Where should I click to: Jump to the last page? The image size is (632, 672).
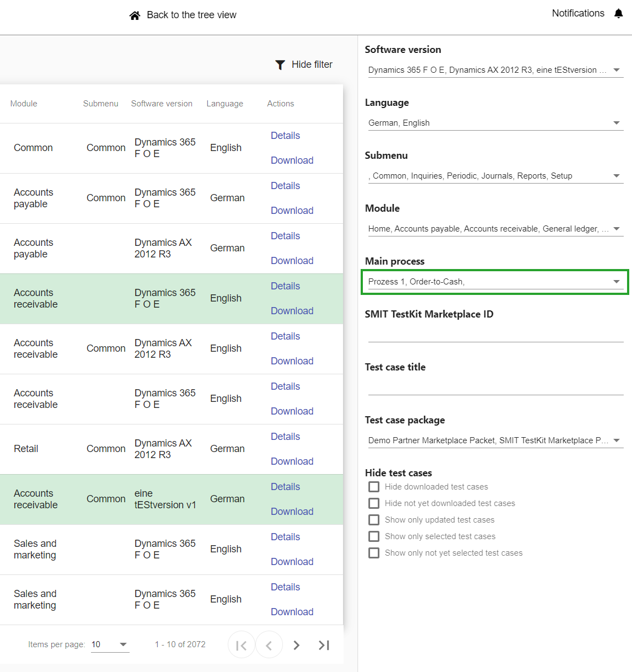pos(324,645)
